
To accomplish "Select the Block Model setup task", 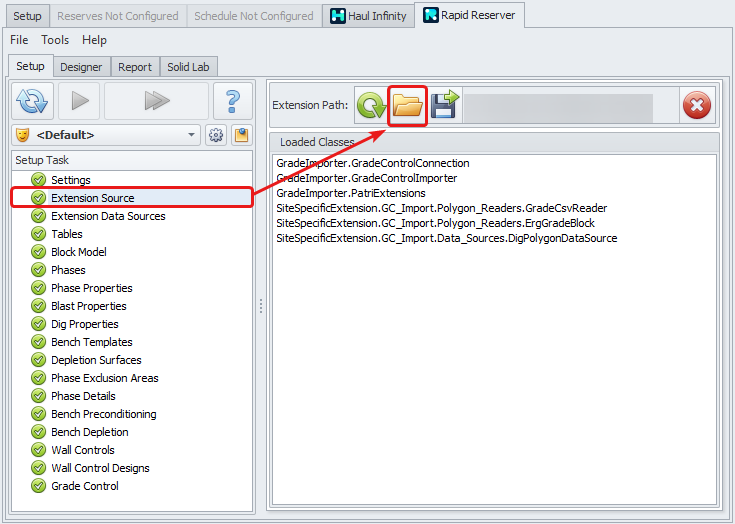I will click(x=79, y=252).
